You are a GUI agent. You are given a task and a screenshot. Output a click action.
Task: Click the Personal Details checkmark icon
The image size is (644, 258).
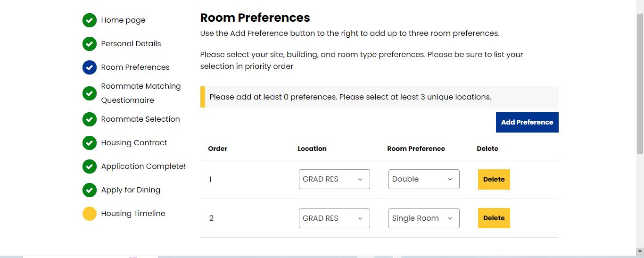90,44
